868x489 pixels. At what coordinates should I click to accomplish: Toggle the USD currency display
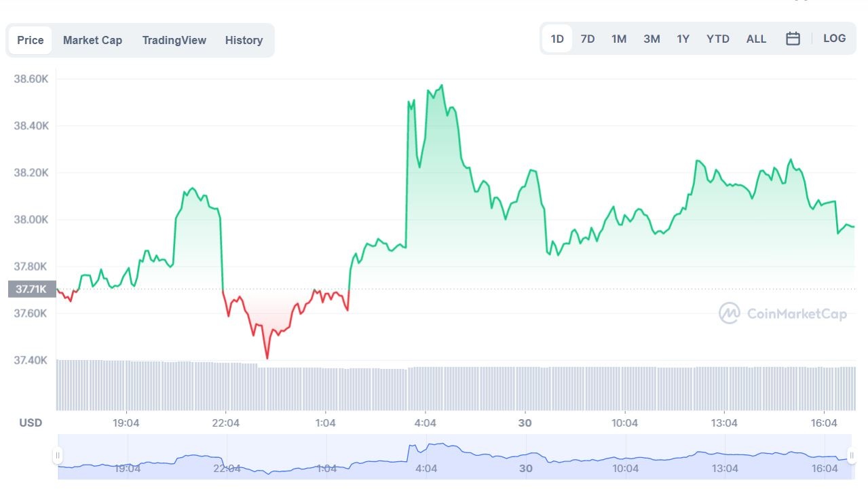point(30,422)
